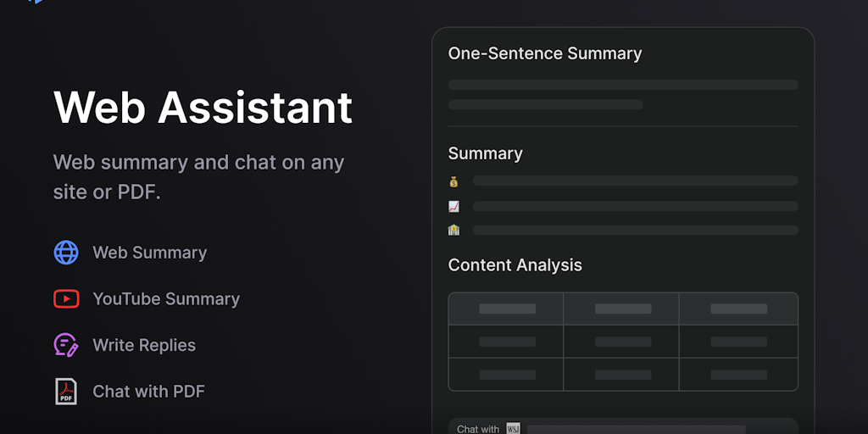Click the Summary section heading
This screenshot has width=868, height=434.
pos(486,153)
